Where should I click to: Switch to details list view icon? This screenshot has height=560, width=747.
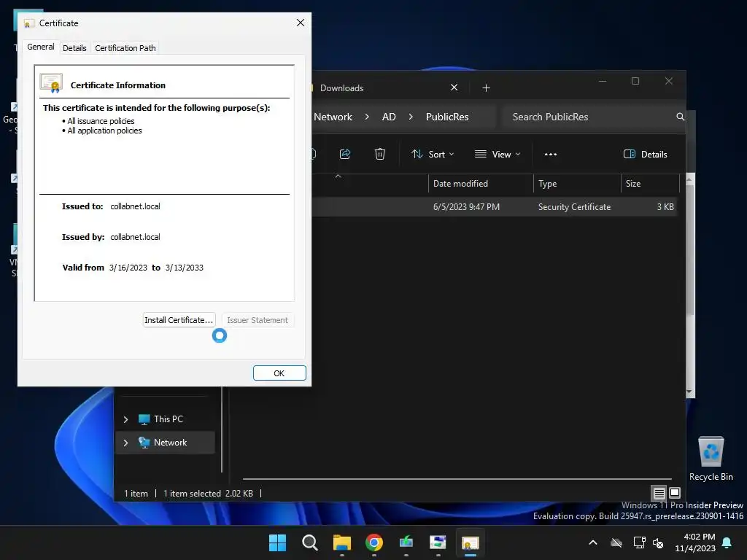659,493
